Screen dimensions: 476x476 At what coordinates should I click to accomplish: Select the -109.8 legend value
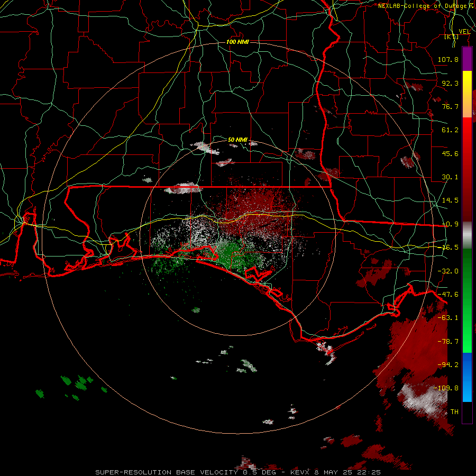point(446,388)
